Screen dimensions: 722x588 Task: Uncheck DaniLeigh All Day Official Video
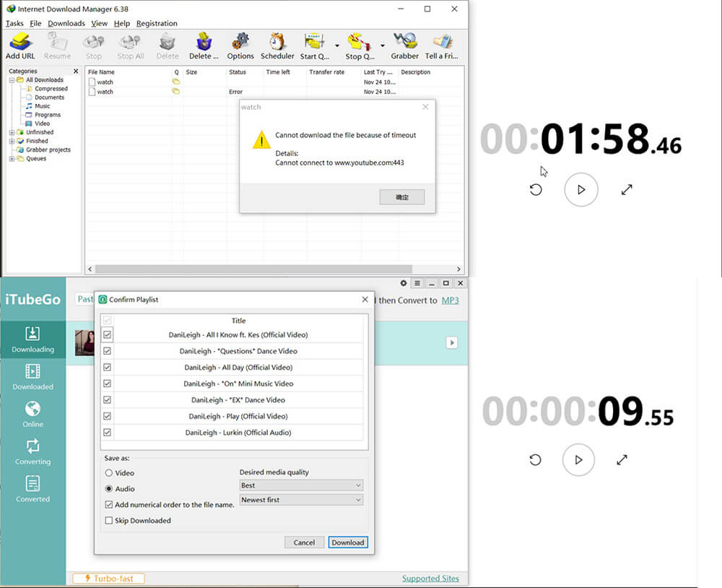tap(108, 367)
